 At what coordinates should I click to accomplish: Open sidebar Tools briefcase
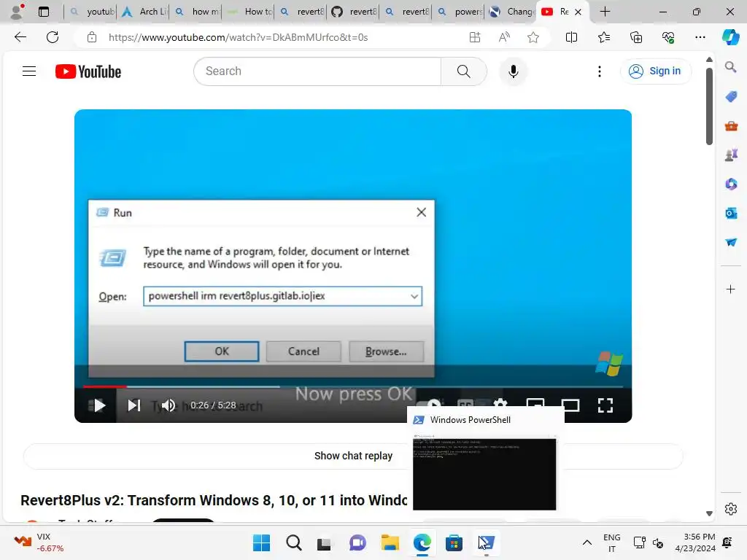tap(731, 125)
